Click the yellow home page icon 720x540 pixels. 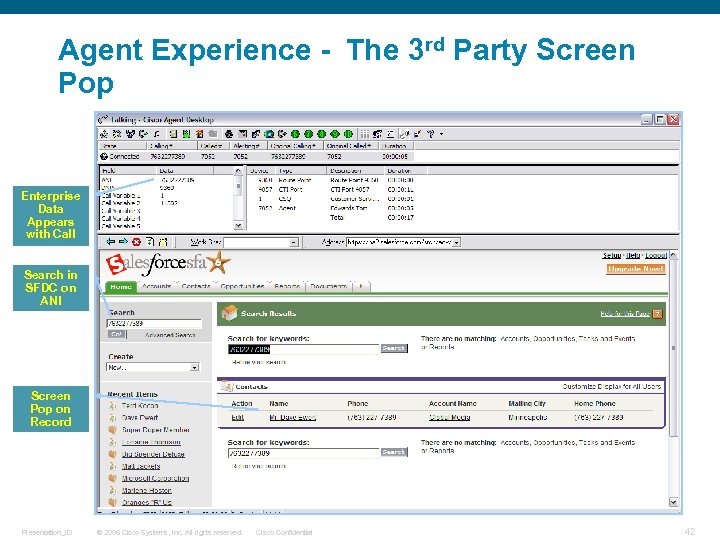point(163,242)
